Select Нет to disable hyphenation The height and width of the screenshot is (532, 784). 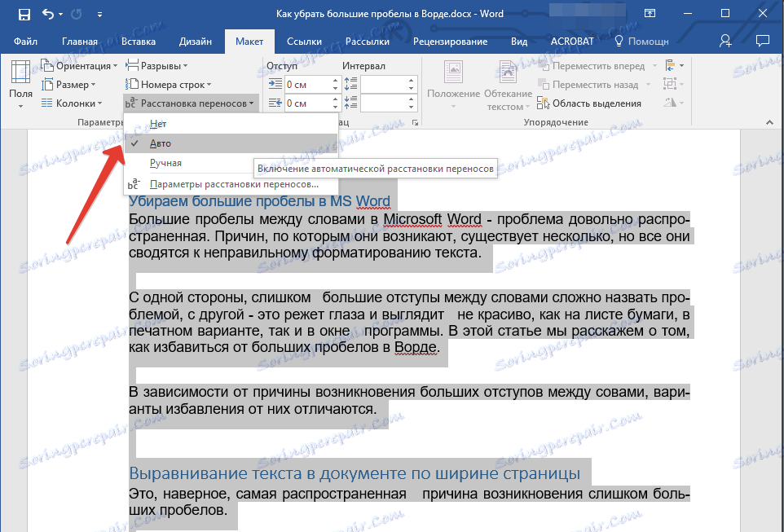(x=158, y=123)
